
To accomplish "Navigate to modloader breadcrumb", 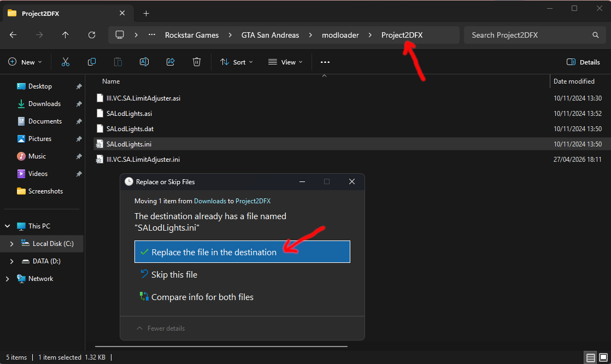I will click(340, 35).
